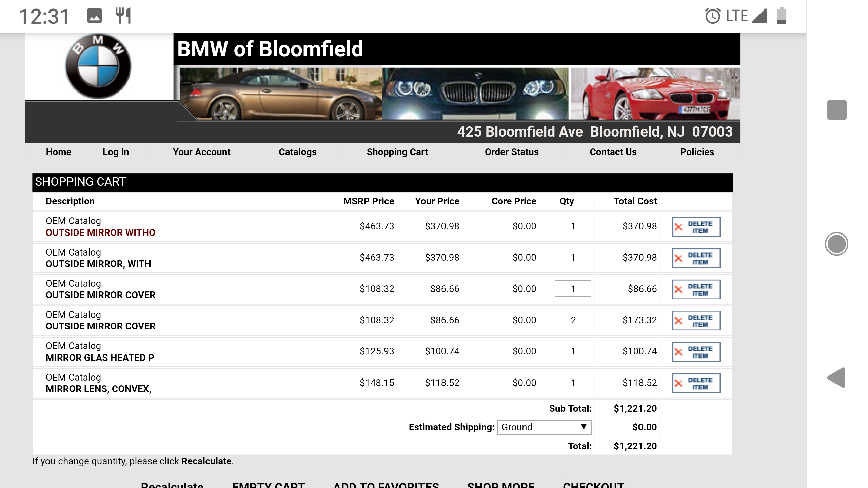The height and width of the screenshot is (488, 868).
Task: Tap the battery status icon
Action: pyautogui.click(x=781, y=16)
